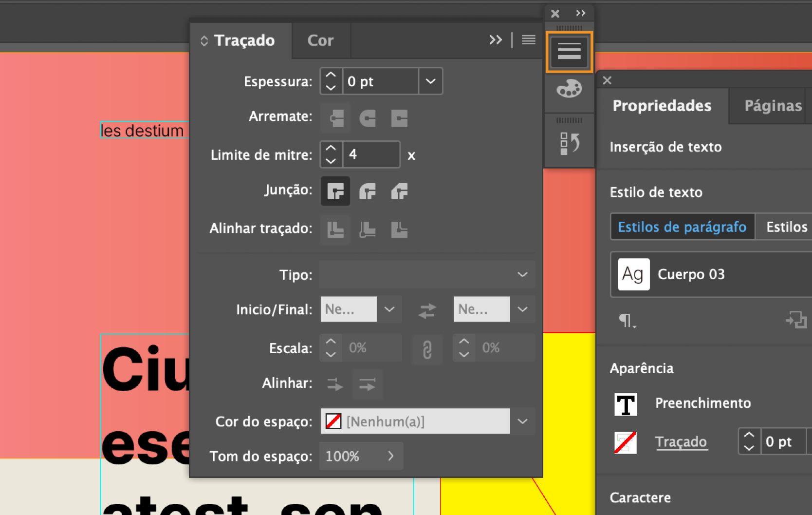Open the Traçado link in Aparência
Screen dimensions: 812x515
tap(681, 442)
